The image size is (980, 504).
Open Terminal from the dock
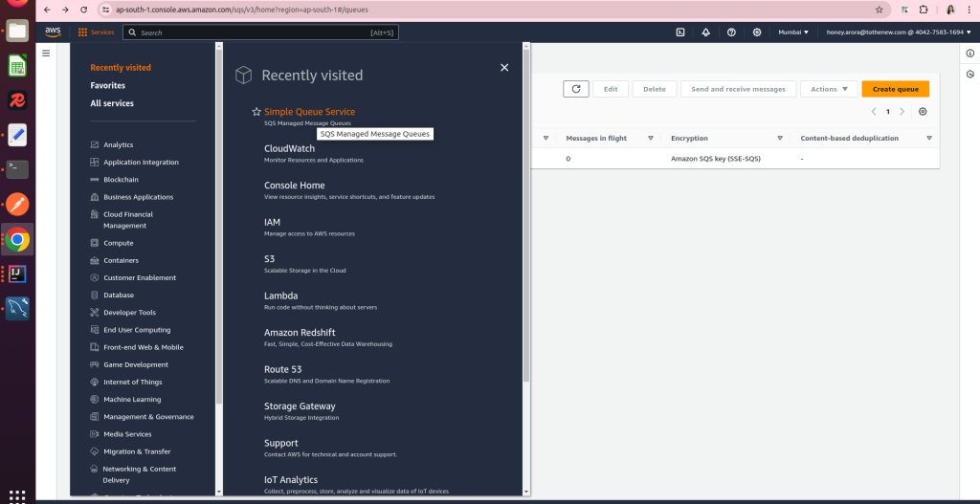17,169
